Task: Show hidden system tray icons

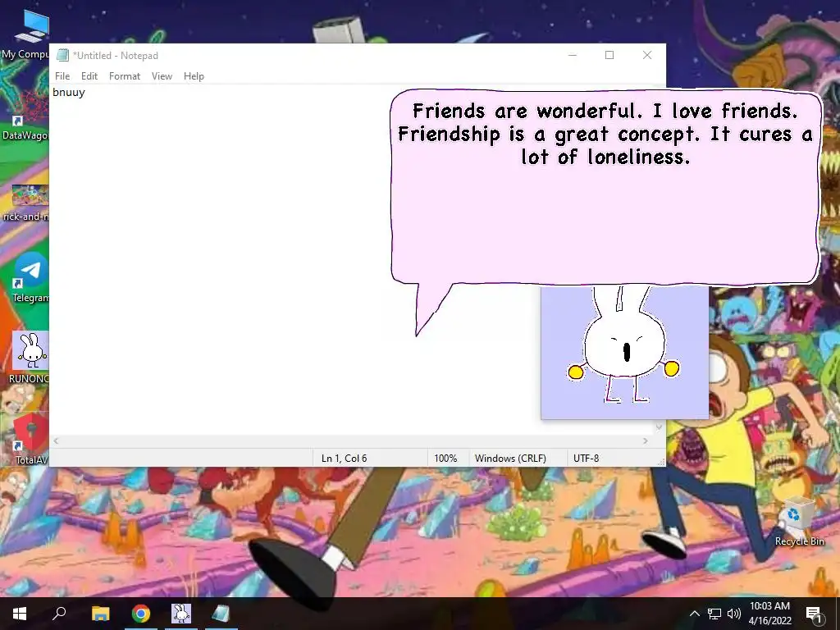Action: point(694,614)
